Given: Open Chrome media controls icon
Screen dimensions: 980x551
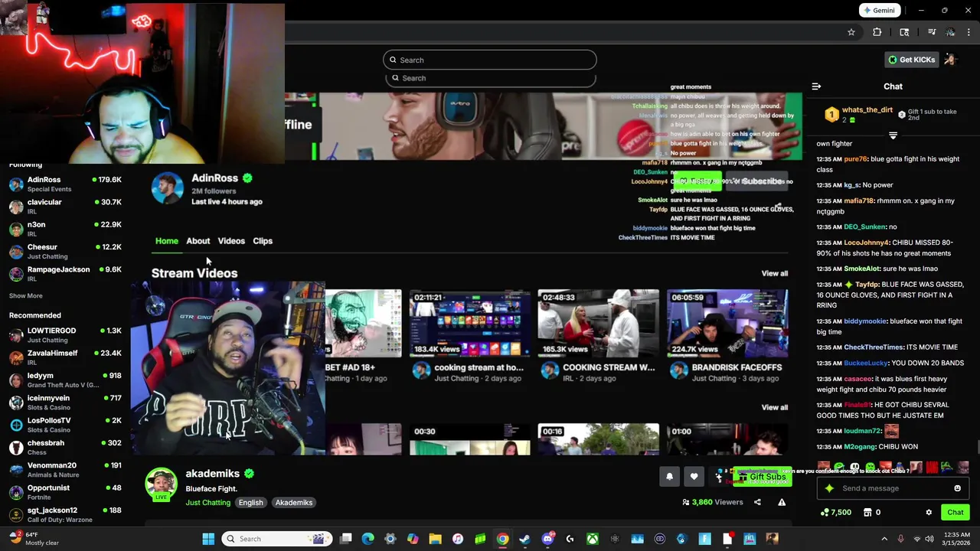Looking at the screenshot, I should tap(932, 32).
